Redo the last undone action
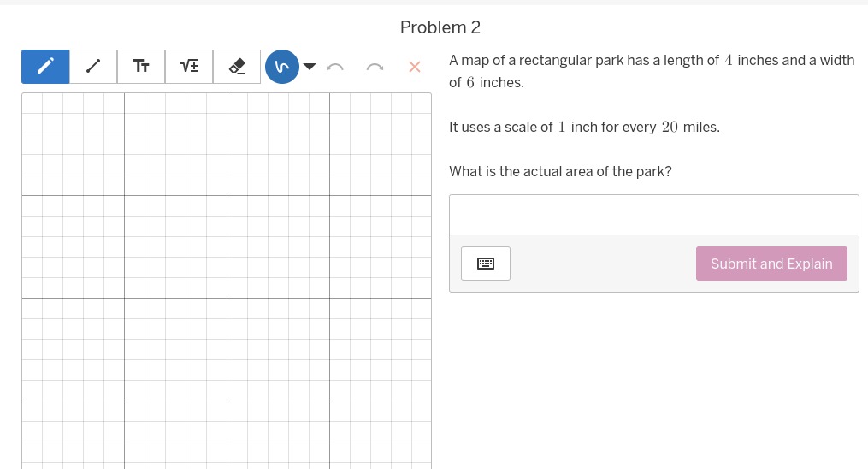Image resolution: width=868 pixels, height=469 pixels. point(375,67)
